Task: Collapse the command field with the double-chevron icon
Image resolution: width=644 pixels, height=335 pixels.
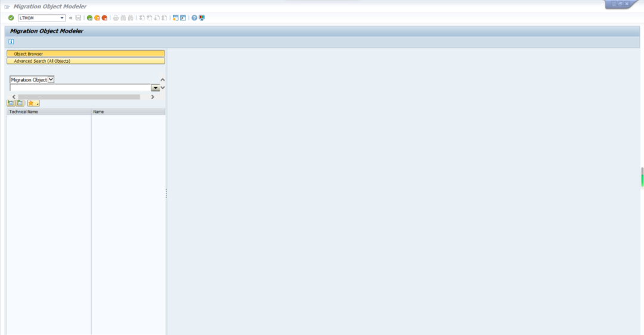Action: coord(70,18)
